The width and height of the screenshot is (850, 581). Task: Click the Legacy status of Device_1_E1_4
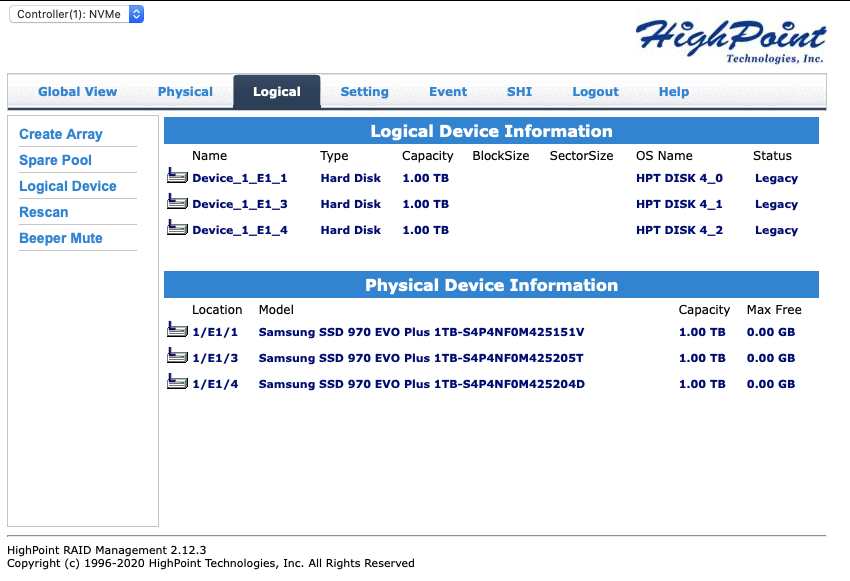click(776, 230)
